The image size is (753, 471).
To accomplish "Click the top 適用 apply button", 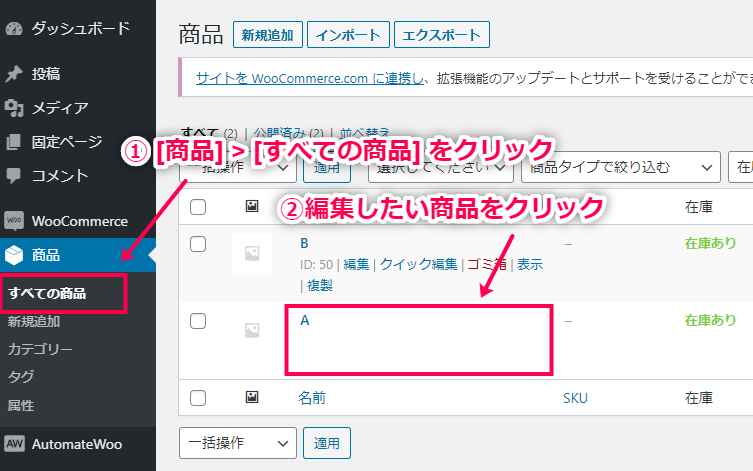I will coord(327,167).
